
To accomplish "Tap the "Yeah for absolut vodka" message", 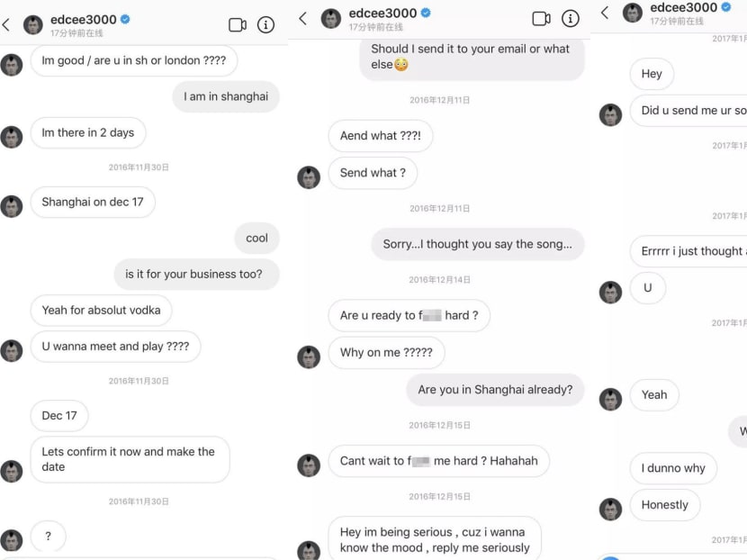I will coord(101,310).
